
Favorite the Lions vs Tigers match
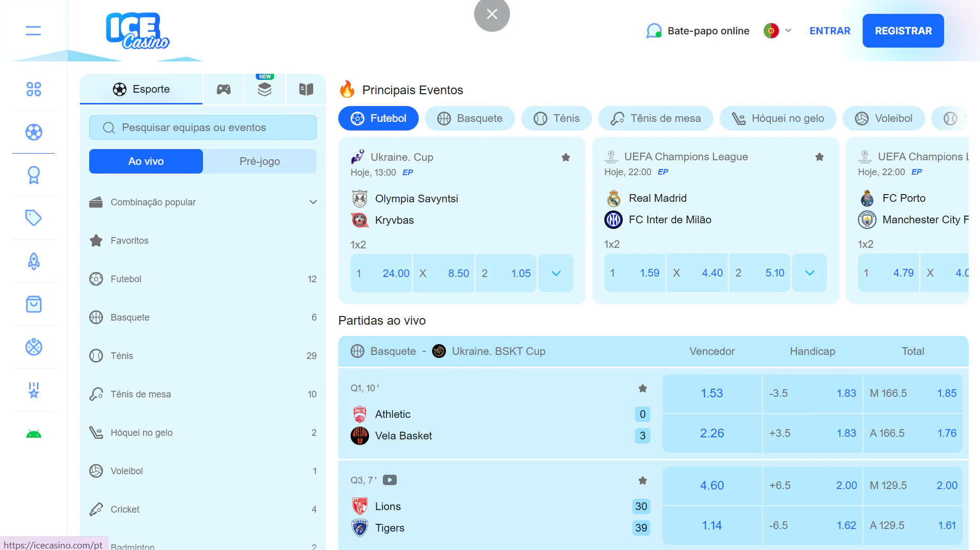coord(643,480)
